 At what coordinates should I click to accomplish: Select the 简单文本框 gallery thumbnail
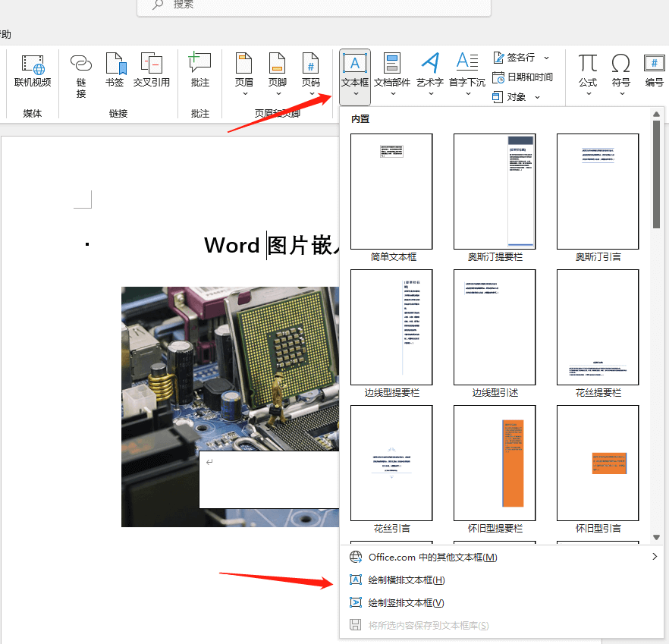[x=391, y=190]
